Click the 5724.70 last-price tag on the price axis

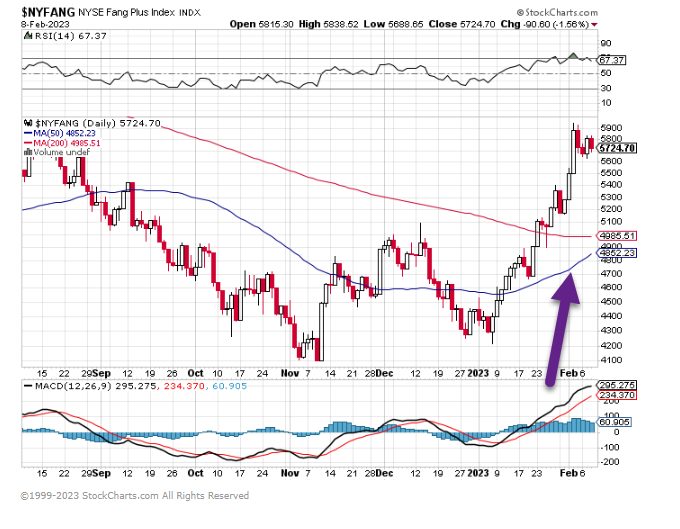(x=617, y=148)
